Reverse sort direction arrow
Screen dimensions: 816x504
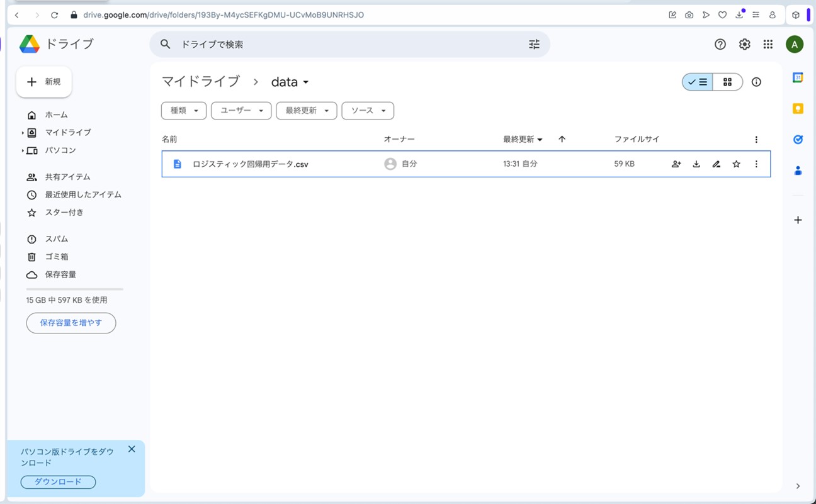[562, 139]
